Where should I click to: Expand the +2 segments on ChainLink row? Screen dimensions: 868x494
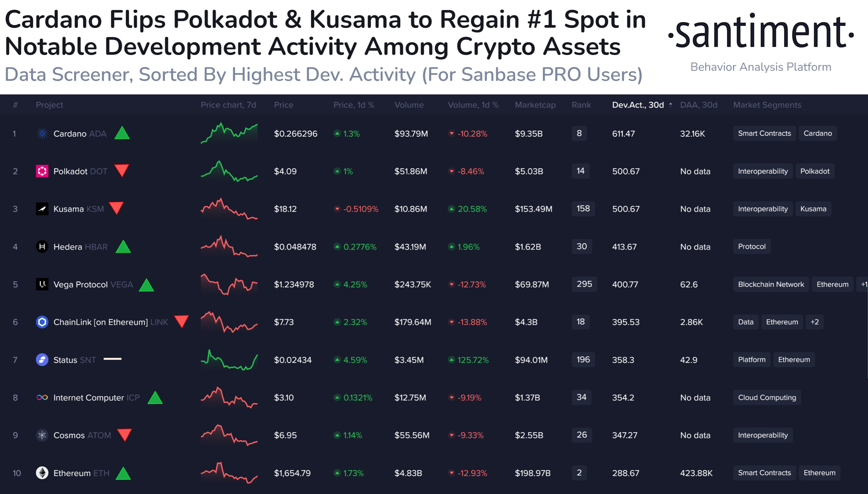pos(815,322)
